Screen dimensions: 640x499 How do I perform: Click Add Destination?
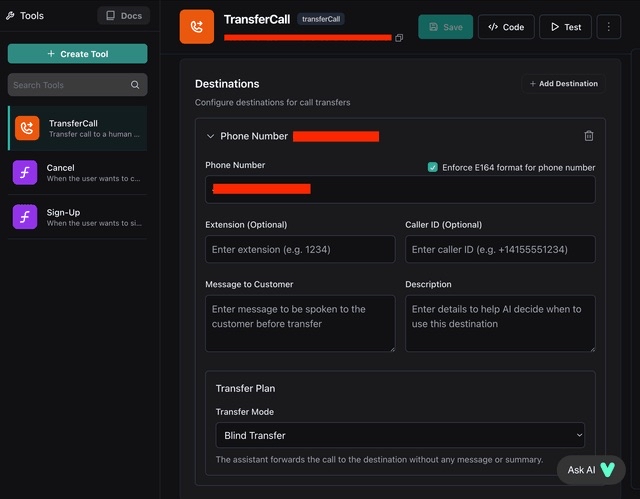click(x=563, y=84)
